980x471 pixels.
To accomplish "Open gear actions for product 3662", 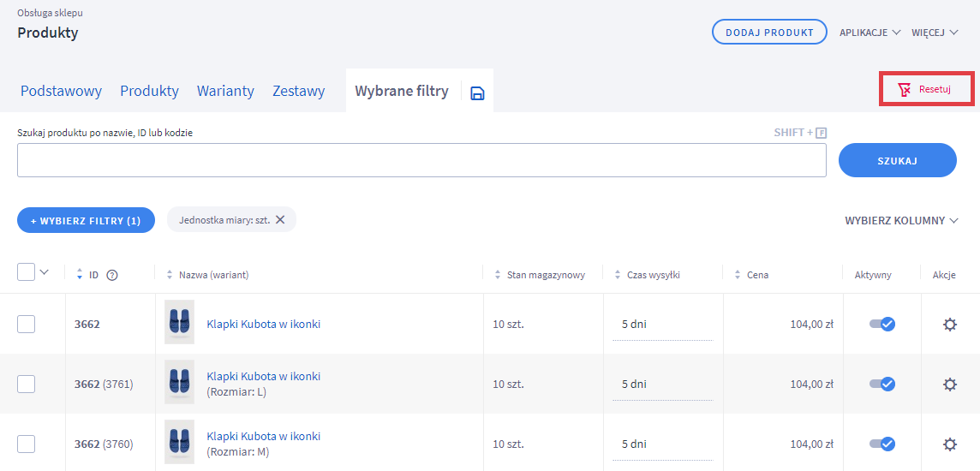I will tap(949, 325).
